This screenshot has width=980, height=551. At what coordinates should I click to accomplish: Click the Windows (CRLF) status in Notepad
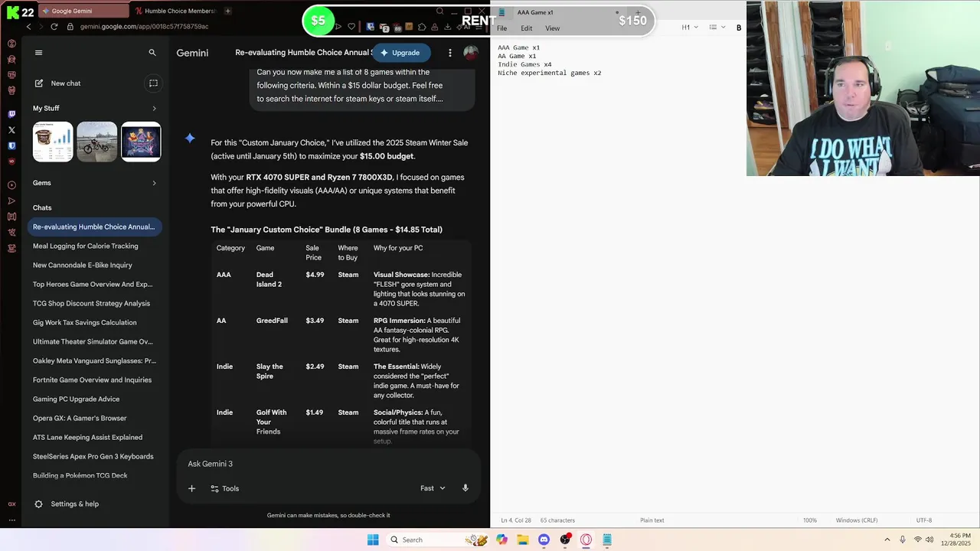tap(857, 520)
